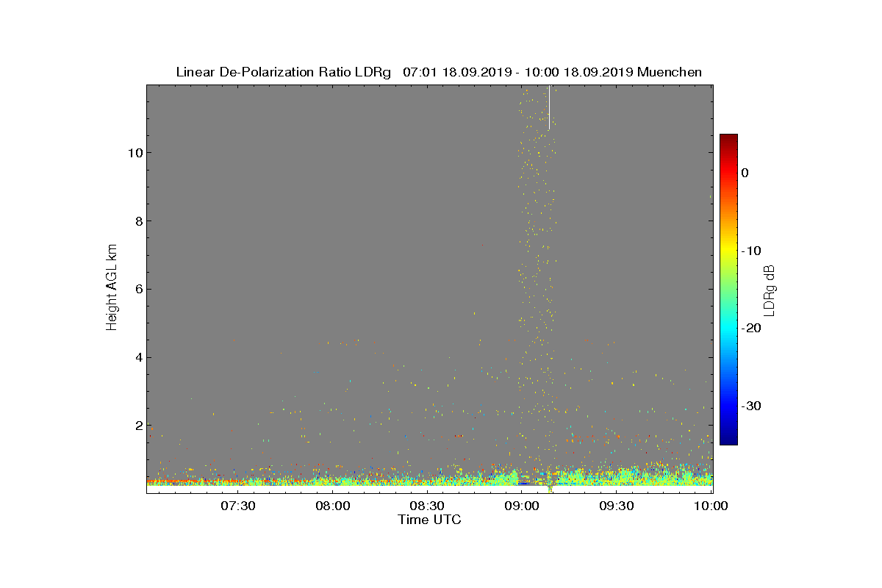The height and width of the screenshot is (588, 882).
Task: Click the colorbar '-30' dB label
Action: pos(750,406)
